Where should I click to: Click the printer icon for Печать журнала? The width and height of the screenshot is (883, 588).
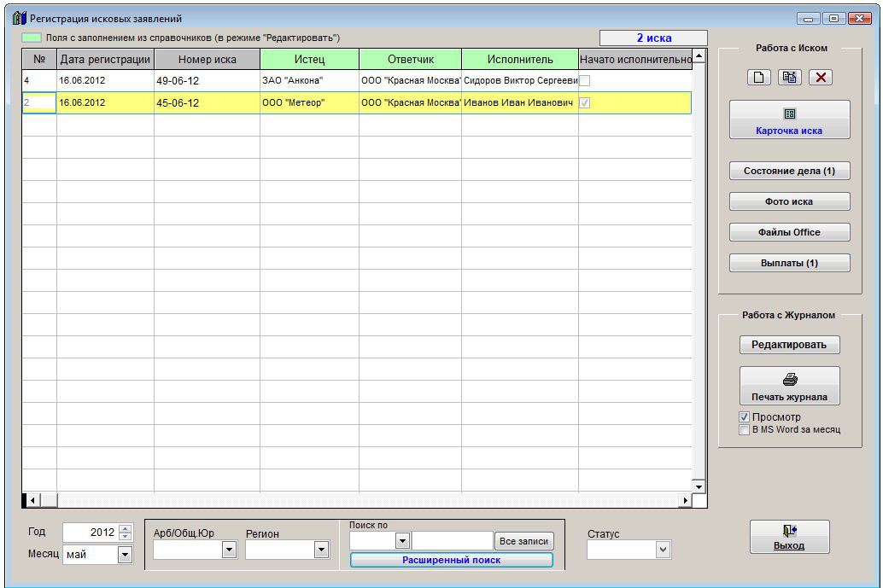click(x=790, y=380)
